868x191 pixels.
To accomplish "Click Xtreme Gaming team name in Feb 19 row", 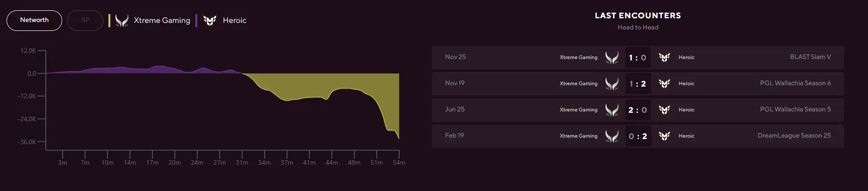I will [x=579, y=136].
